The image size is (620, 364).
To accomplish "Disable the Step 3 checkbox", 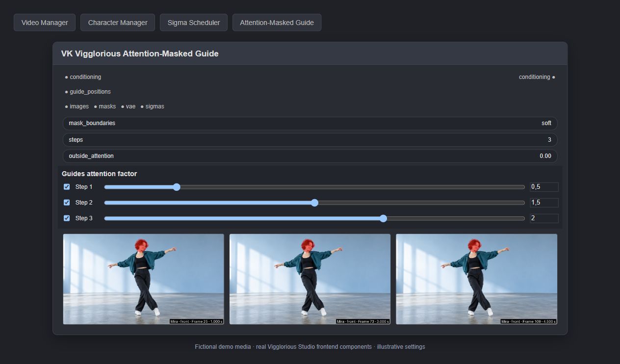I will click(67, 218).
